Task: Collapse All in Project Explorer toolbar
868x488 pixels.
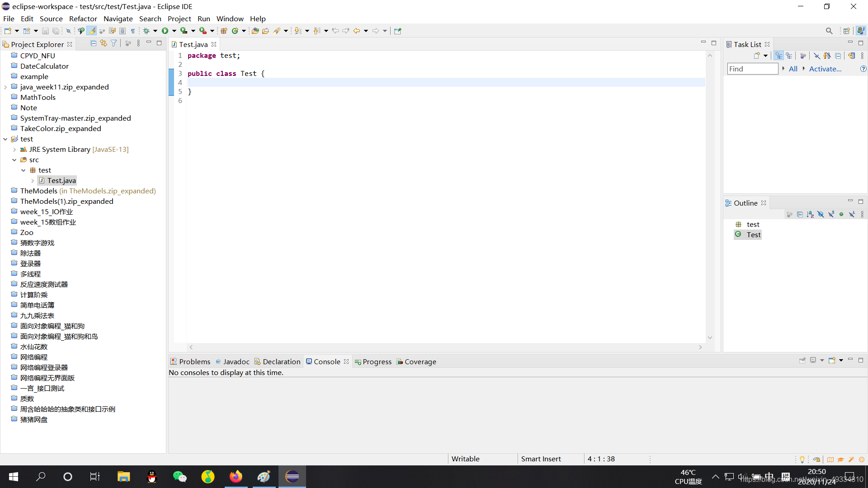Action: click(x=93, y=43)
